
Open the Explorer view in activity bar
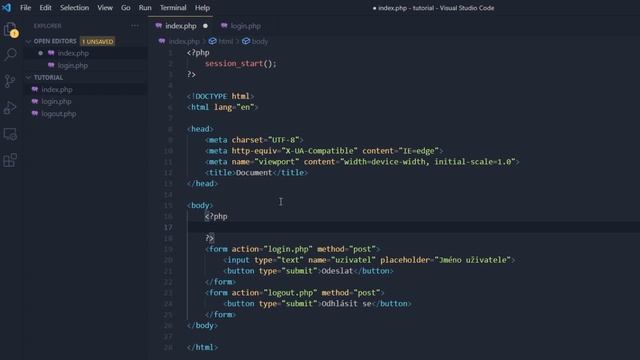10,29
